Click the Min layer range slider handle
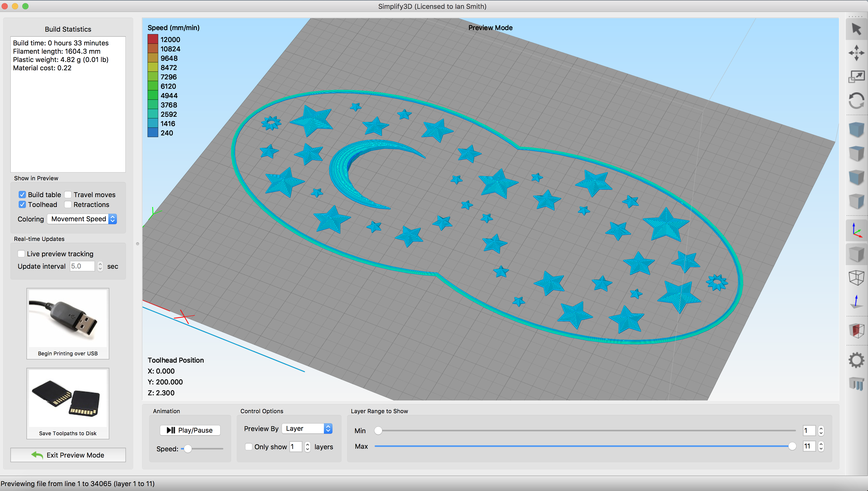The image size is (868, 491). [x=378, y=431]
